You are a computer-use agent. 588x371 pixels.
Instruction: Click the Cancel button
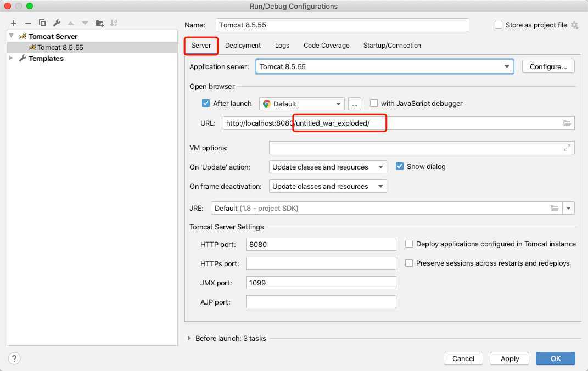[x=463, y=358]
